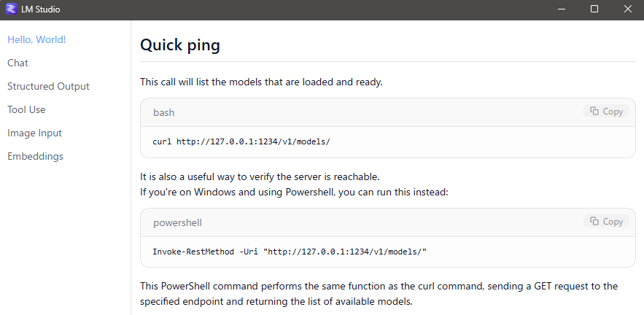Screen dimensions: 644x315
Task: Minimize the LM Studio window
Action: 562,9
